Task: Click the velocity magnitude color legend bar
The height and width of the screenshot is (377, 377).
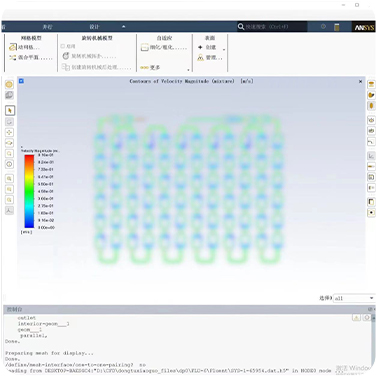Action: click(29, 191)
